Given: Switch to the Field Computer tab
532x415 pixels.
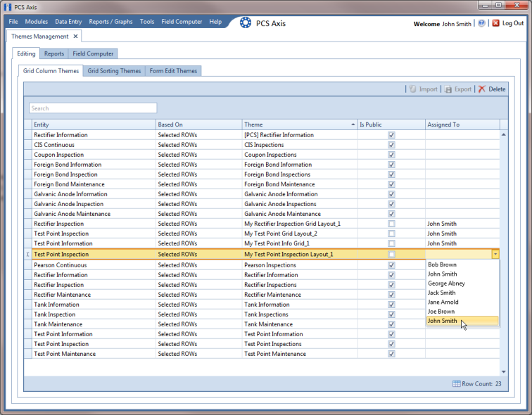Looking at the screenshot, I should tap(93, 53).
